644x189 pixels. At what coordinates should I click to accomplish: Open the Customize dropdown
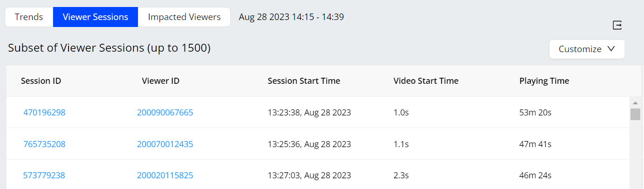[x=587, y=49]
